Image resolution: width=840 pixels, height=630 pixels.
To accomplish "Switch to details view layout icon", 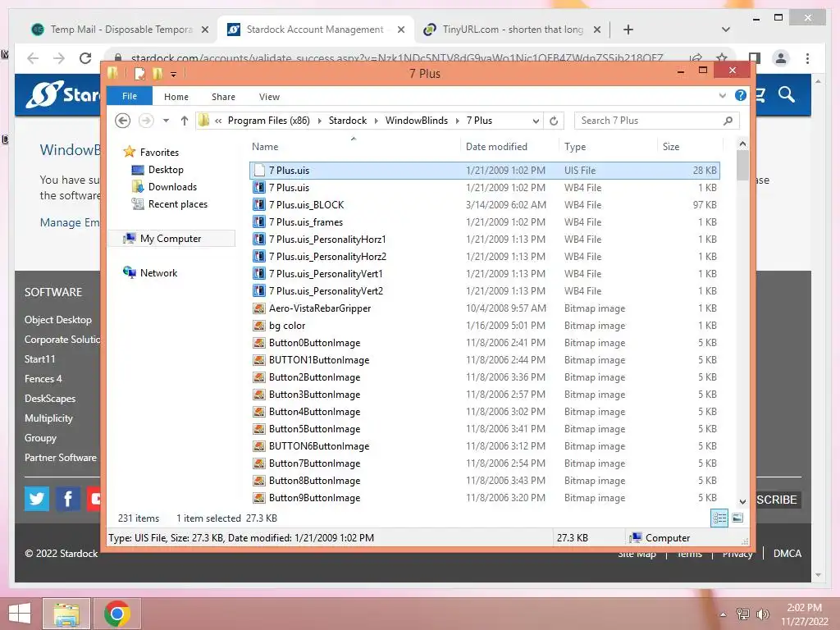I will [719, 518].
